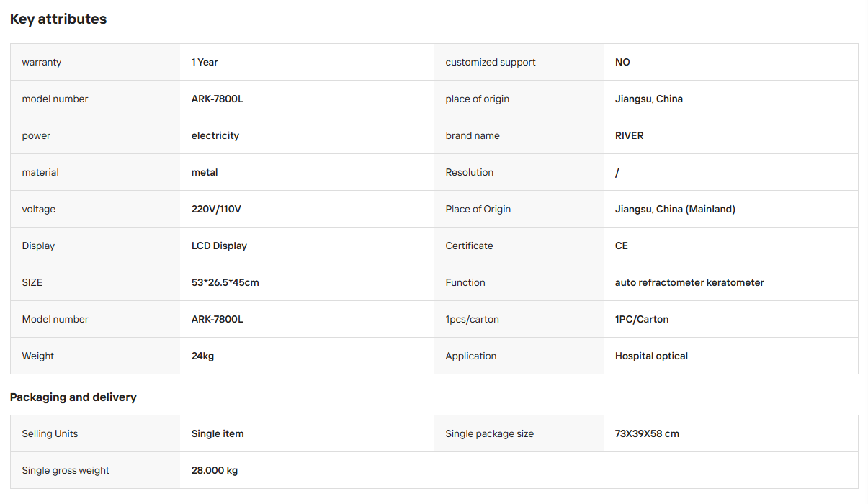868x504 pixels.
Task: Select the power value electricity
Action: point(215,135)
